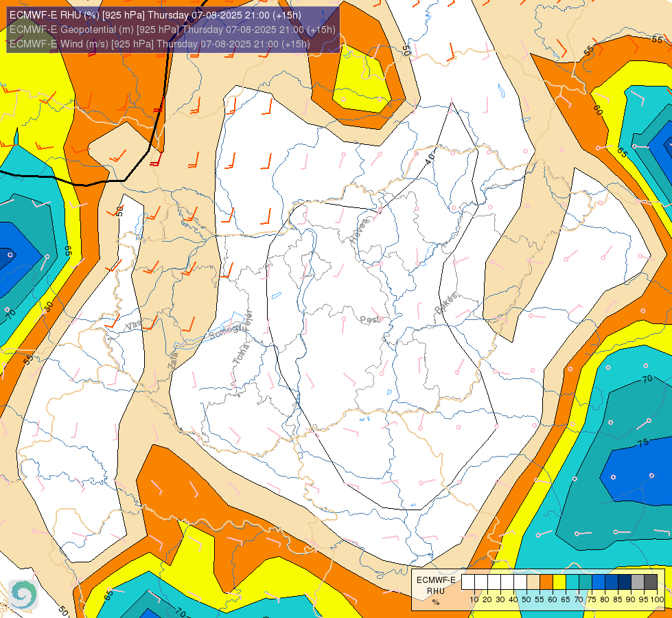The image size is (672, 618).
Task: Click the 'Somogy' county label on the map
Action: [227, 332]
